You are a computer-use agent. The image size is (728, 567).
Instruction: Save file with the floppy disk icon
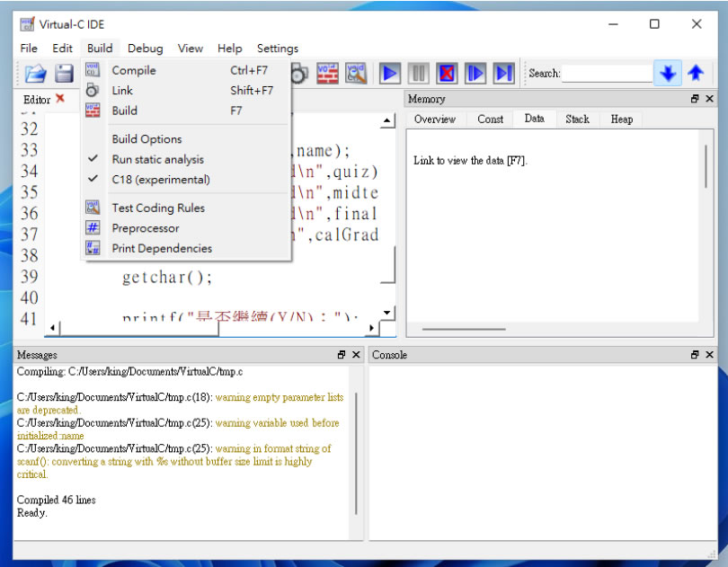coord(64,74)
